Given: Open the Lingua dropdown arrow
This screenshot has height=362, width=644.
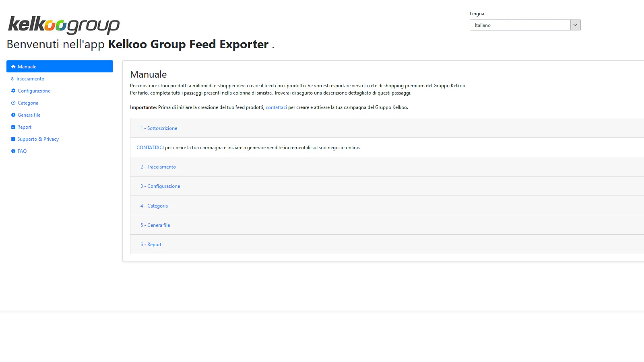Looking at the screenshot, I should tap(576, 25).
